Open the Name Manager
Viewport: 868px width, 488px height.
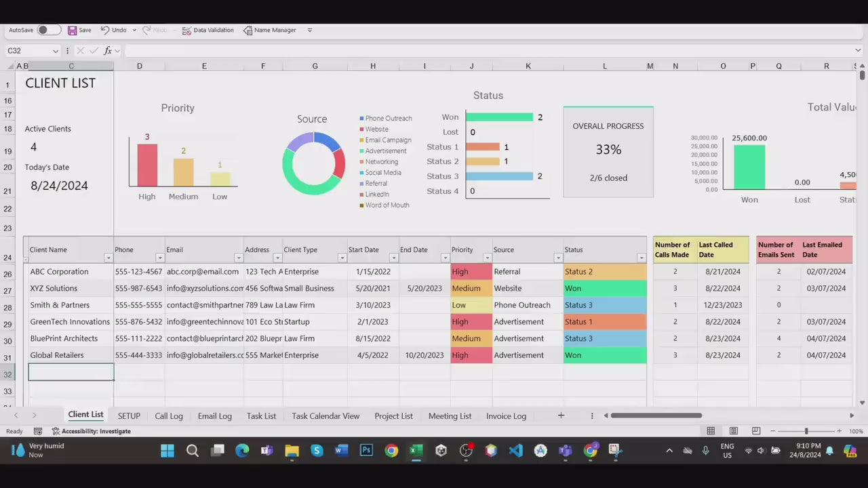pos(270,30)
